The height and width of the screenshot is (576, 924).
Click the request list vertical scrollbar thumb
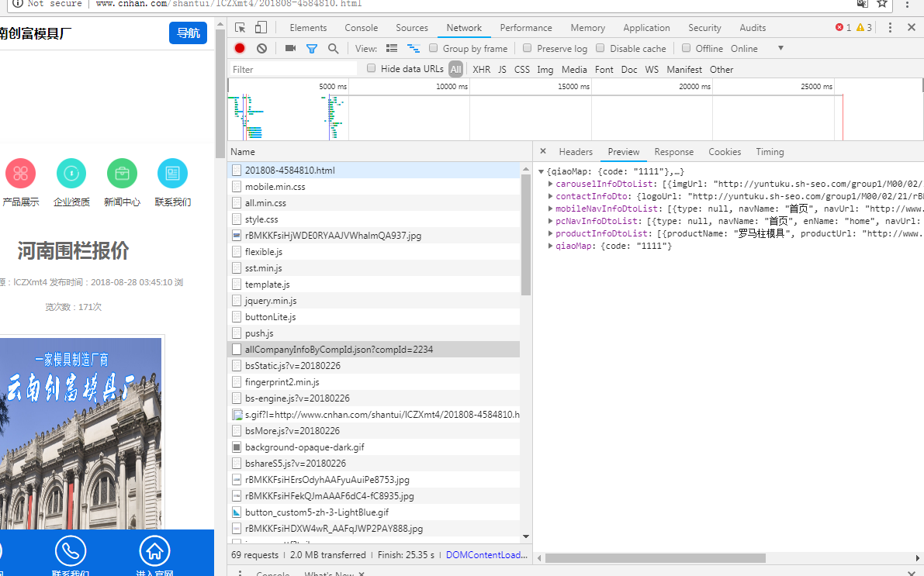pyautogui.click(x=526, y=233)
